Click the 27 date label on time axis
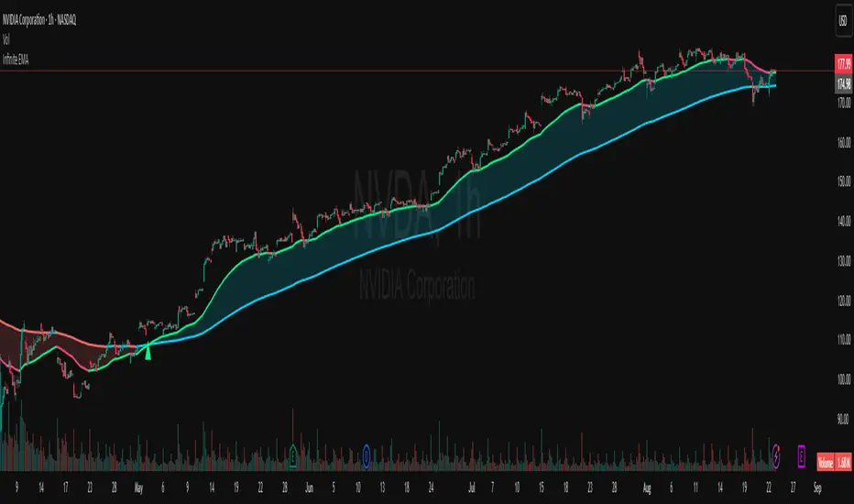The height and width of the screenshot is (504, 854). point(793,488)
